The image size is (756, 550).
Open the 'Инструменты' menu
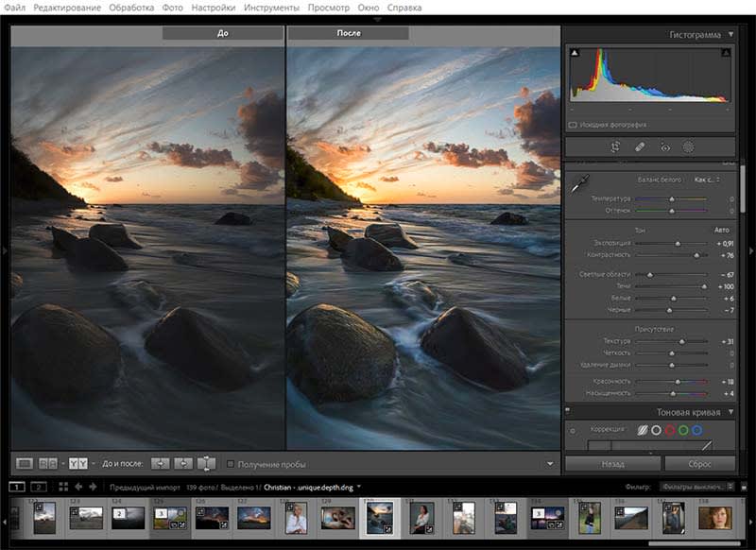272,7
